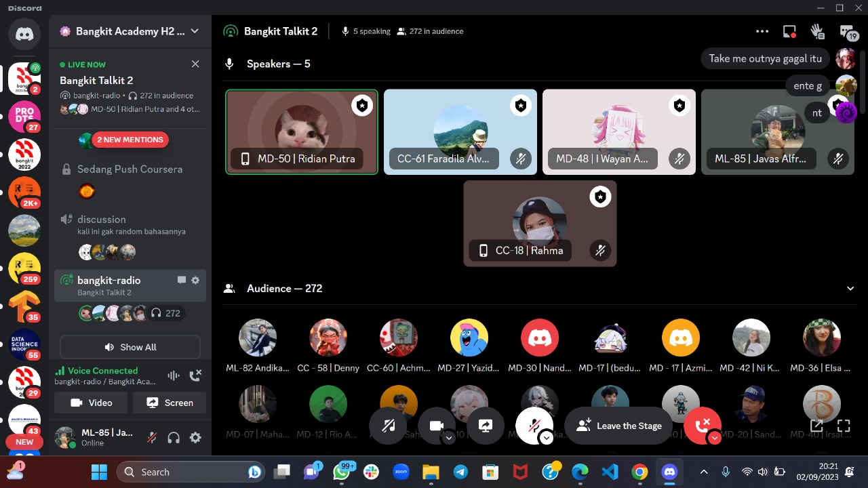Click the raise hand requests icon

tap(817, 31)
